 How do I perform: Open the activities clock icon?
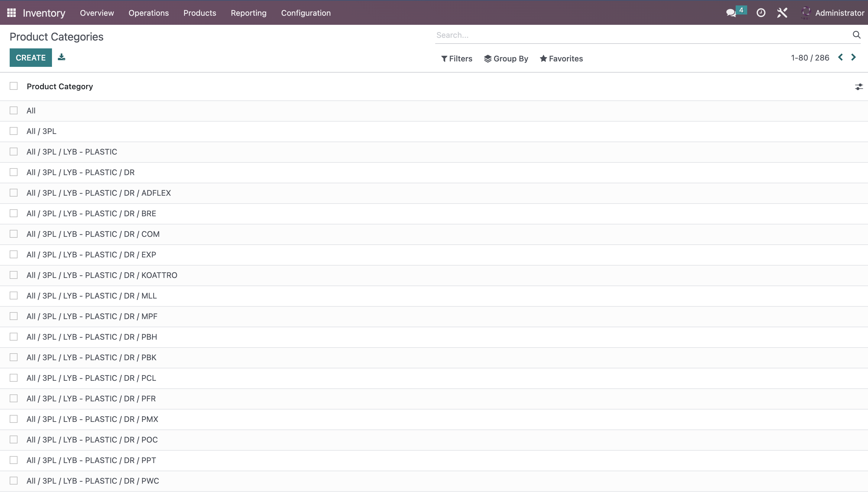(x=761, y=13)
